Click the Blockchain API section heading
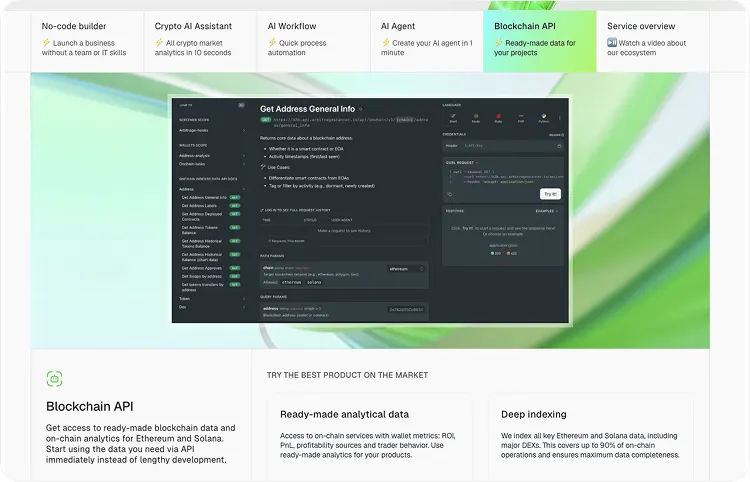 click(90, 406)
